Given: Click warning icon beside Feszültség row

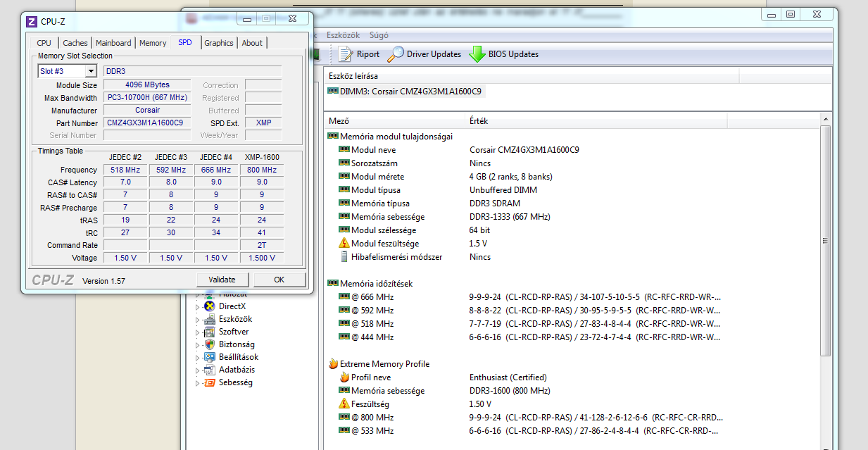Looking at the screenshot, I should [344, 404].
